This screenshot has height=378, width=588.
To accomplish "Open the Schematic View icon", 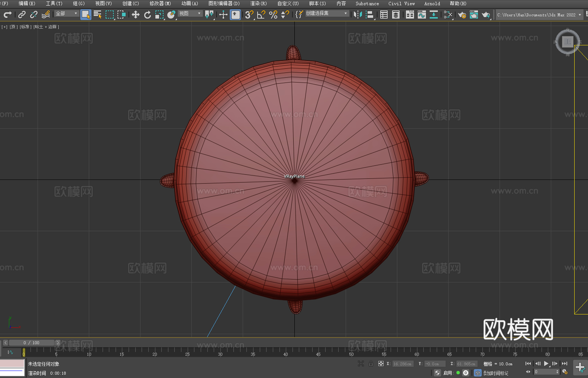I will [x=434, y=14].
